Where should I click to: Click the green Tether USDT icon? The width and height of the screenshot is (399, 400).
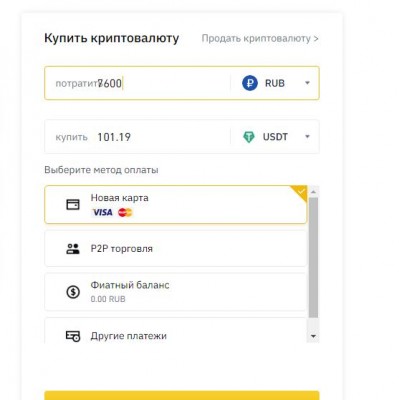(x=249, y=137)
